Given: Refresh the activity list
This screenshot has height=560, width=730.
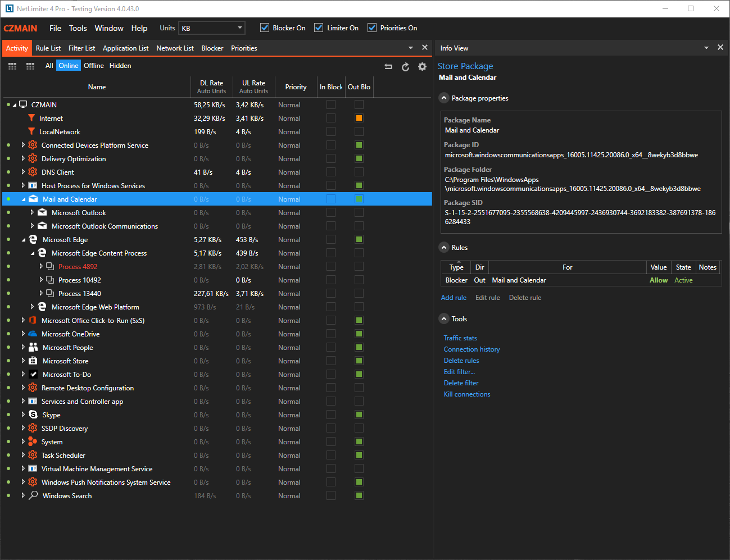Looking at the screenshot, I should [x=405, y=66].
